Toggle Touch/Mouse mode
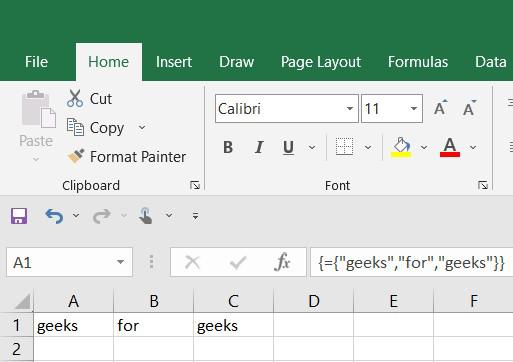This screenshot has width=513, height=362. pos(146,215)
